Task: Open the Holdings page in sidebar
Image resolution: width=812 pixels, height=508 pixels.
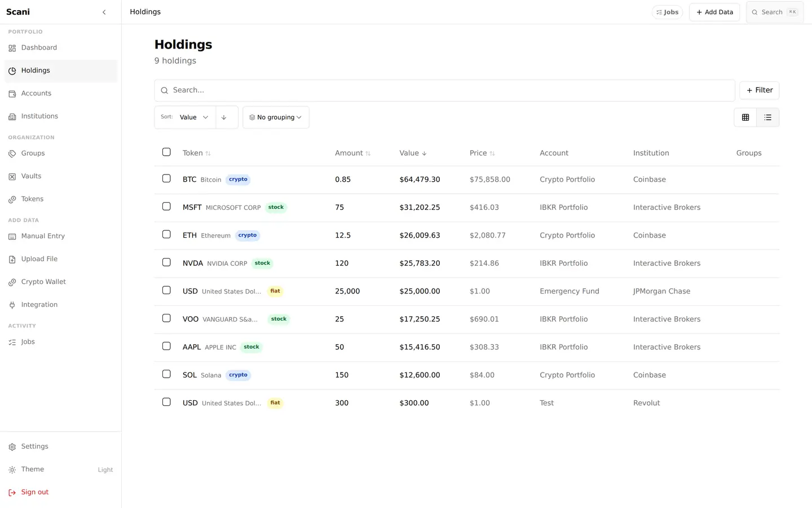Action: [61, 71]
